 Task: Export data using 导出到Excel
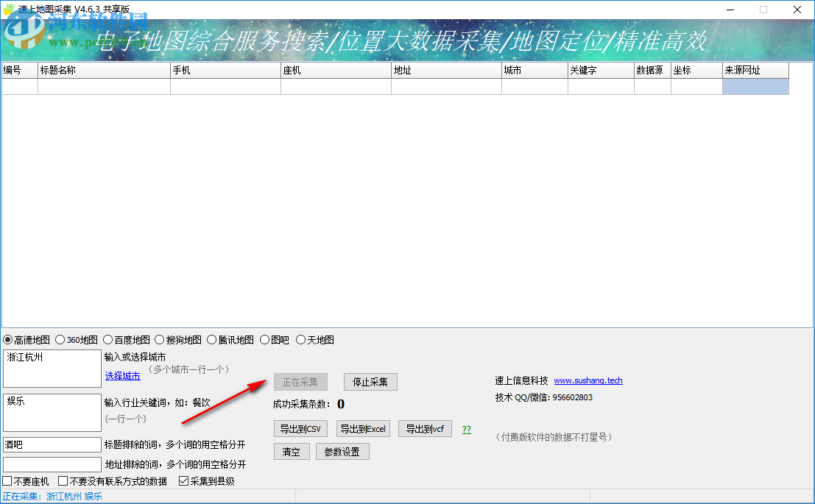pos(362,428)
